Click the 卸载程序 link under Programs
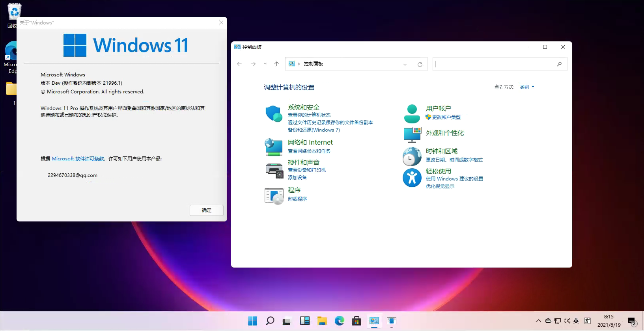 [297, 199]
